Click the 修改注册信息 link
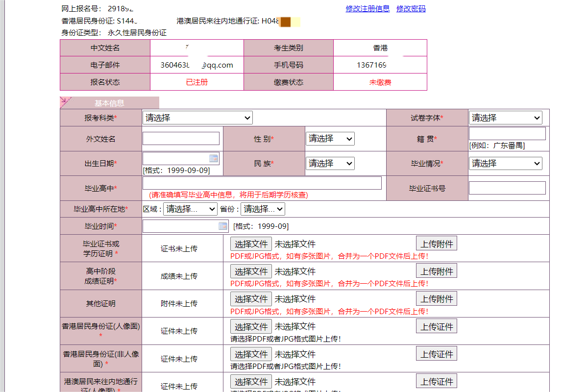The image size is (588, 392). click(x=367, y=9)
